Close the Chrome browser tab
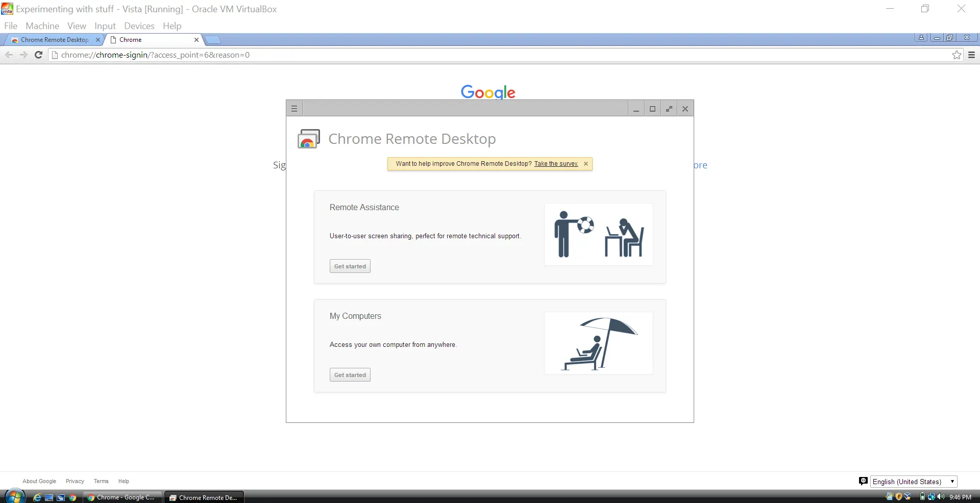The height and width of the screenshot is (503, 980). (x=197, y=40)
